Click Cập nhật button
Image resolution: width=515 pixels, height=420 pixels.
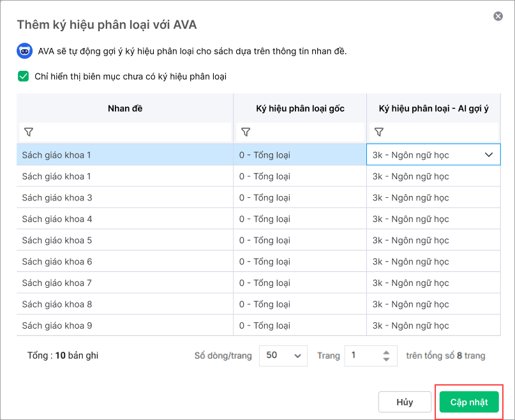point(469,402)
